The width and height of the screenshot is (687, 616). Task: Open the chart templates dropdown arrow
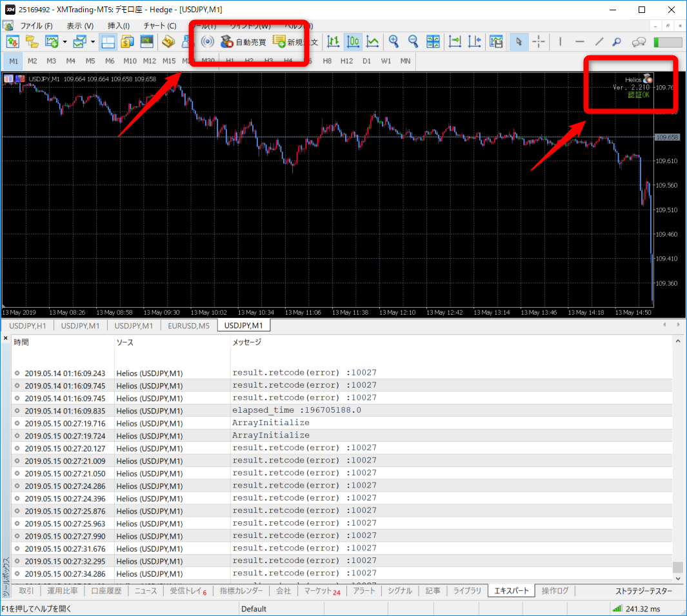coord(94,42)
